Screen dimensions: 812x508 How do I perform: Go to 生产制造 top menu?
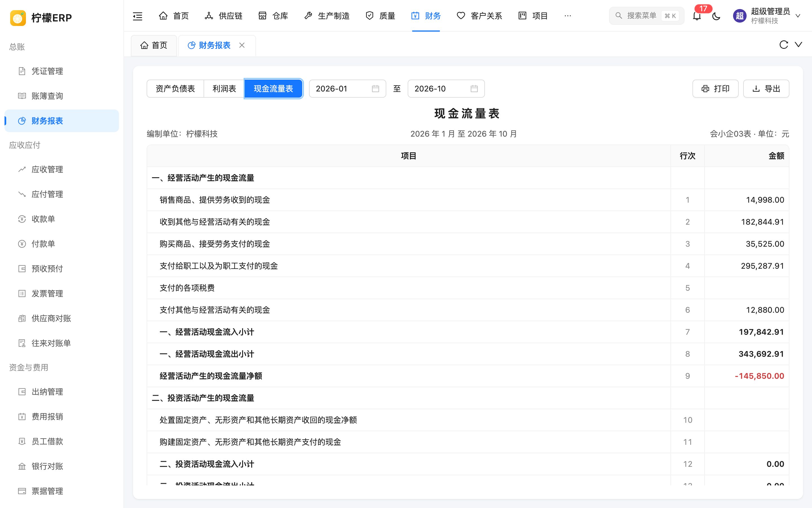[x=327, y=16]
